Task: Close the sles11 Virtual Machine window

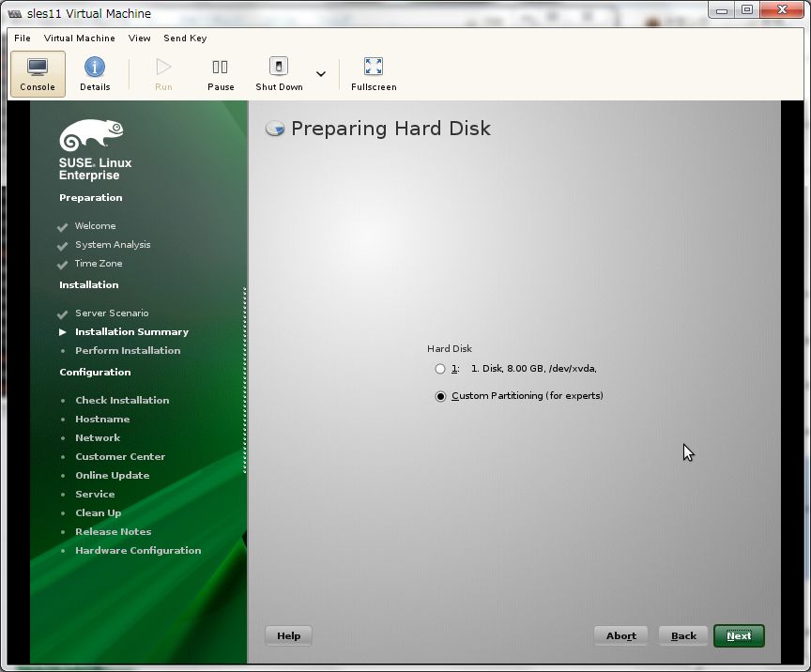Action: click(x=782, y=9)
